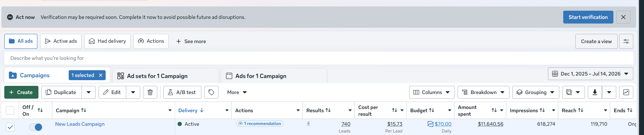Viewport: 644px width, 135px height.
Task: Select the Campaigns tab
Action: click(x=35, y=76)
